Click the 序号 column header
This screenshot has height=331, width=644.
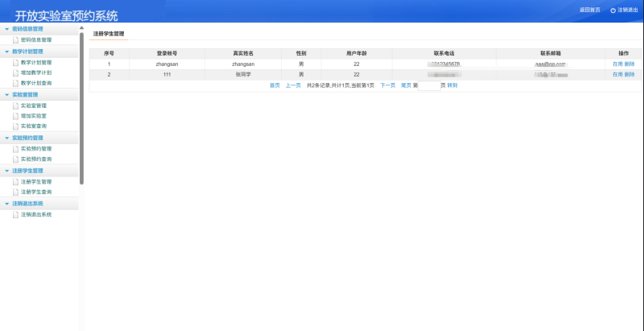109,54
